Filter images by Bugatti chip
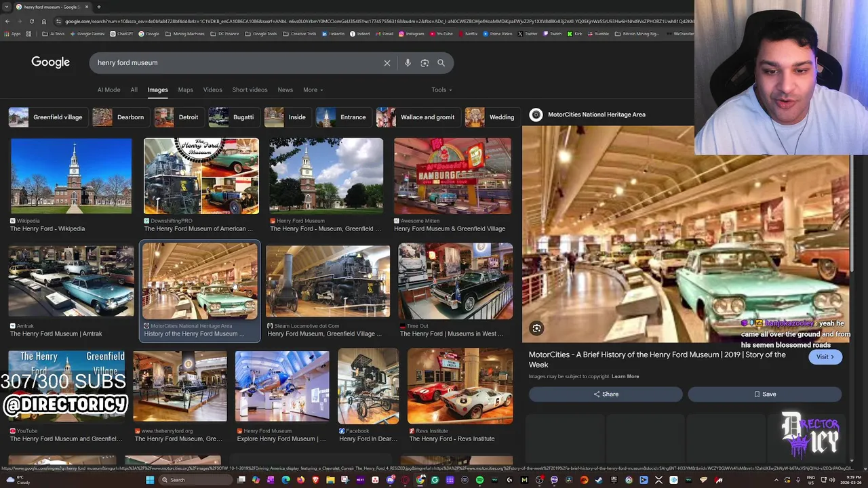 point(233,117)
